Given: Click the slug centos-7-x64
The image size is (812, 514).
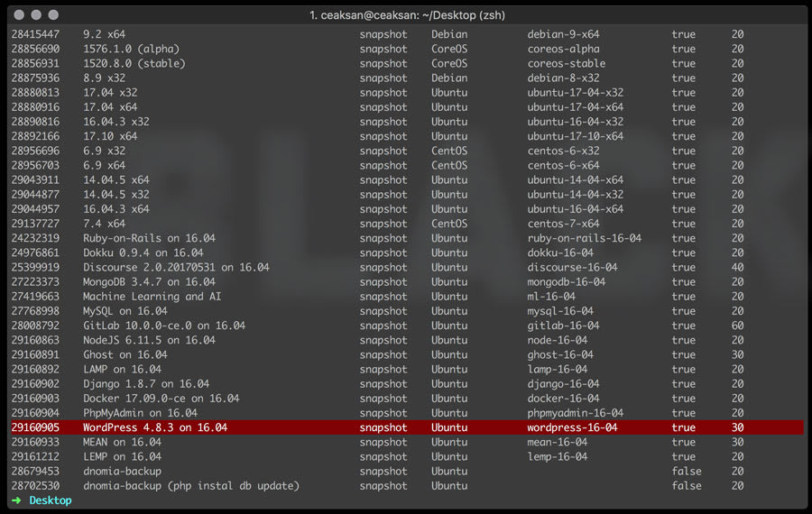Looking at the screenshot, I should tap(563, 224).
